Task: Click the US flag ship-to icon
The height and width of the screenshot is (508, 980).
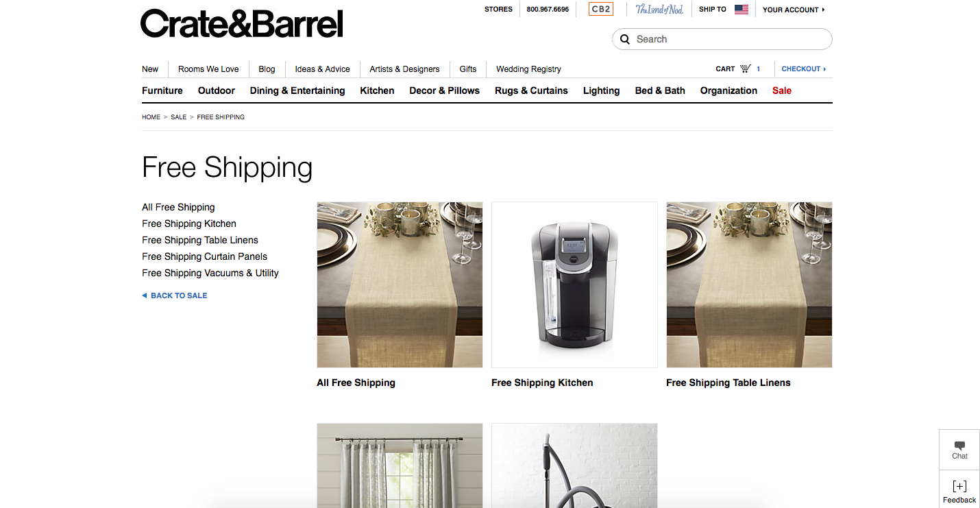Action: [x=741, y=10]
